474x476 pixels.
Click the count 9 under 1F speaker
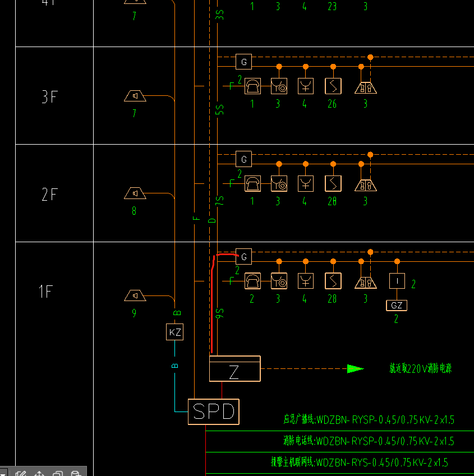134,313
